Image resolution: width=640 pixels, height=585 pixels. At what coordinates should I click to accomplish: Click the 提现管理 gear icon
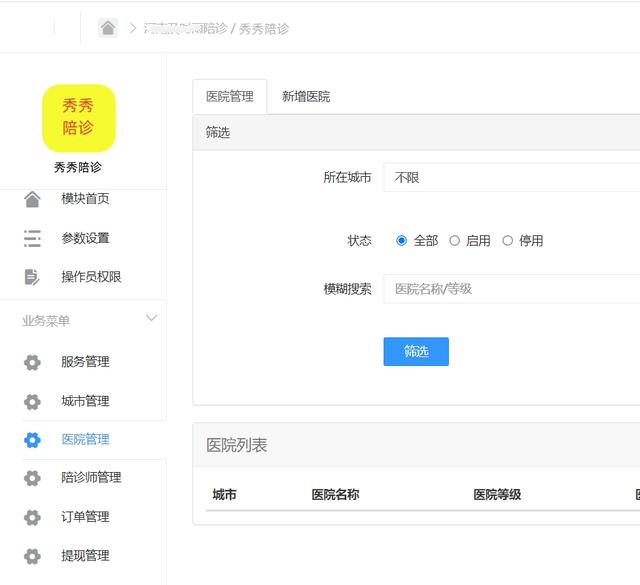click(x=32, y=556)
